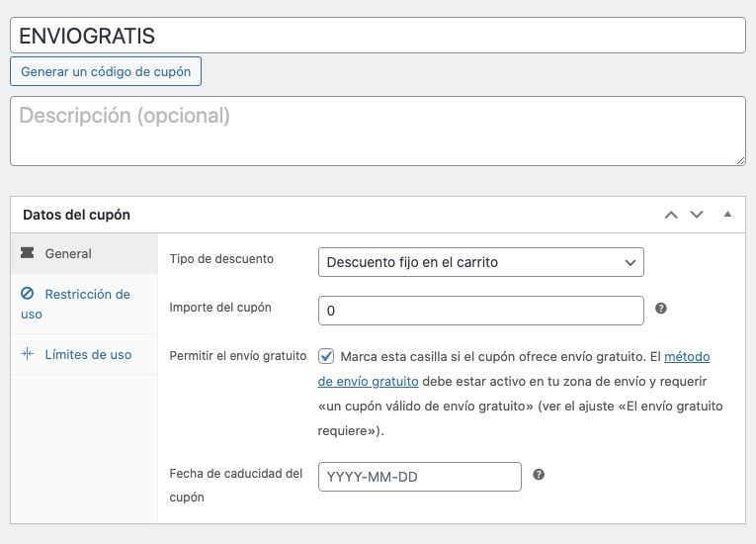Image resolution: width=756 pixels, height=544 pixels.
Task: Click the Importe del cupón field
Action: pyautogui.click(x=480, y=311)
